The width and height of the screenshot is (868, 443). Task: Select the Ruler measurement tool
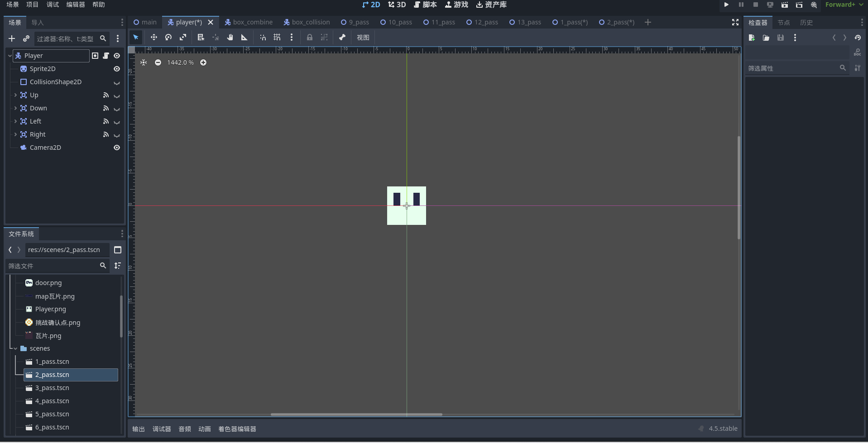245,38
